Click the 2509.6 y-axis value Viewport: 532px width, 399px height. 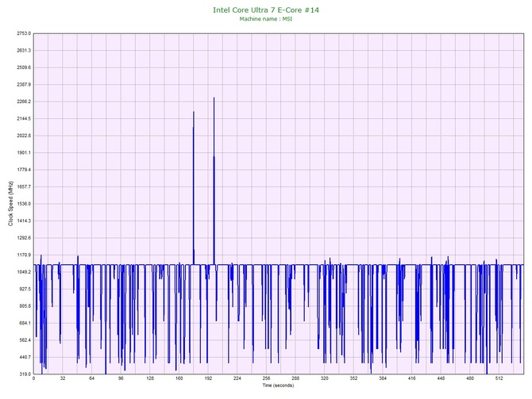point(24,67)
